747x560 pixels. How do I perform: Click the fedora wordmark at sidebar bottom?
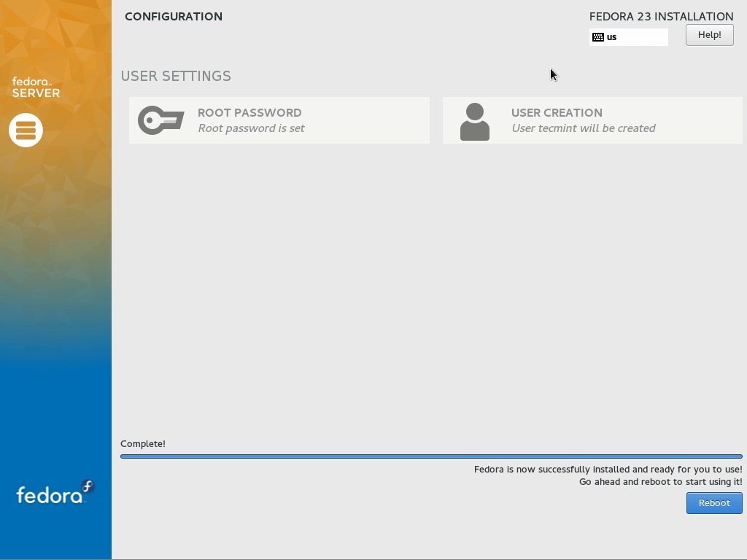point(49,496)
